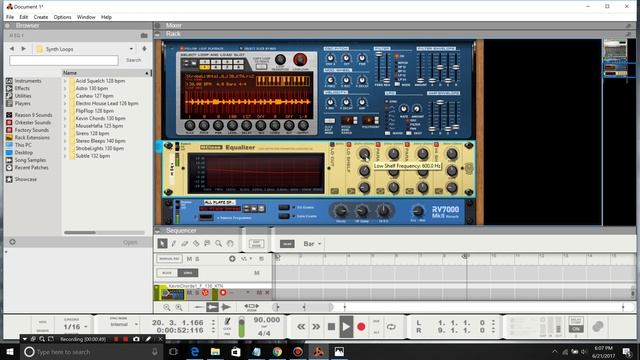Select the Mute tool in Sequencer toolbar

(x=207, y=244)
